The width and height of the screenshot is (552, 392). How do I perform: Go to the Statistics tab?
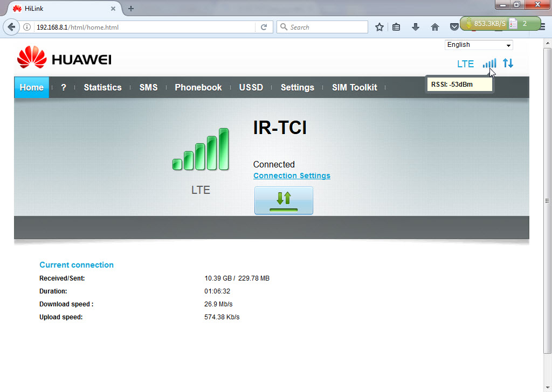click(102, 87)
